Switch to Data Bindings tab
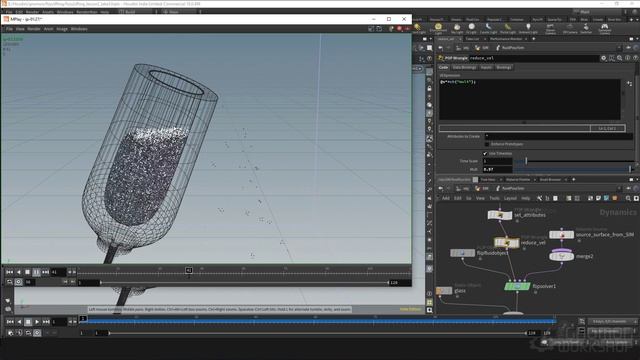640x360 pixels. [x=464, y=67]
